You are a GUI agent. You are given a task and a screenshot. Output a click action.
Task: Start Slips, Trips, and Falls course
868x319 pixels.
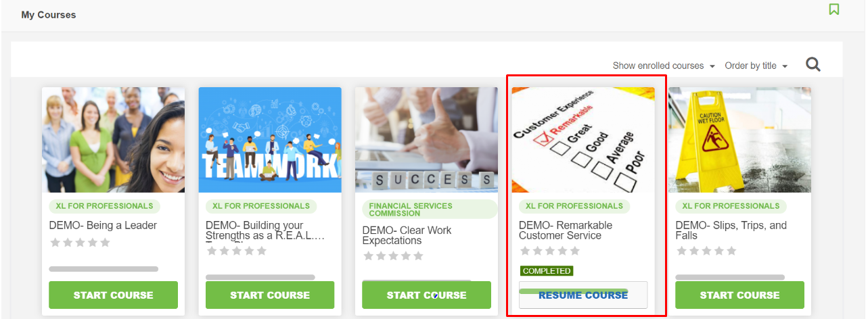[739, 295]
